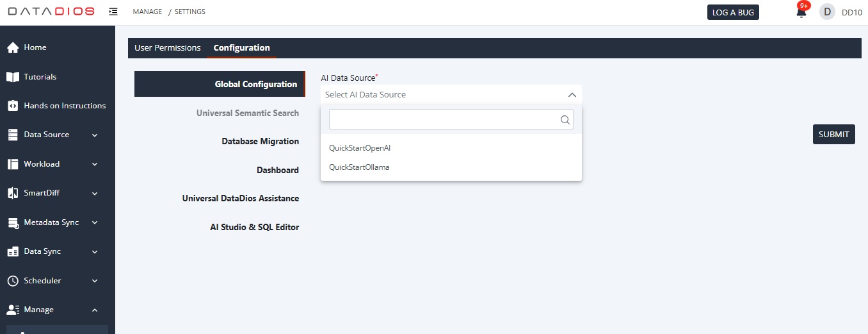Open Database Migration configuration section
The height and width of the screenshot is (334, 868).
tap(260, 141)
